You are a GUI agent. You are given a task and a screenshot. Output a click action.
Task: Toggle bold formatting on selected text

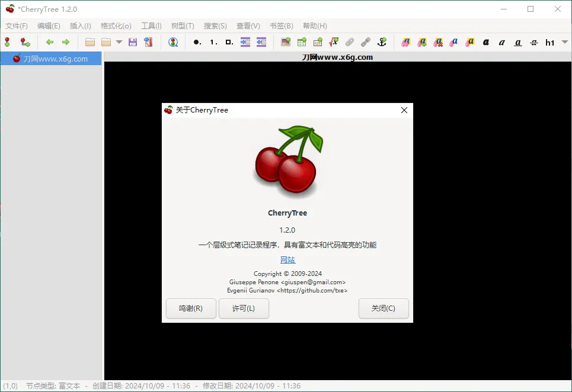coord(487,42)
